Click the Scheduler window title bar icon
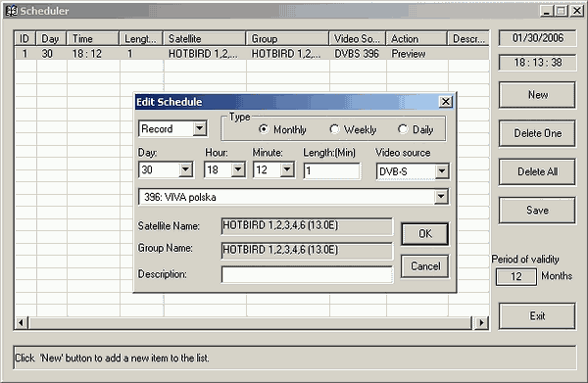The width and height of the screenshot is (588, 383). click(x=12, y=11)
